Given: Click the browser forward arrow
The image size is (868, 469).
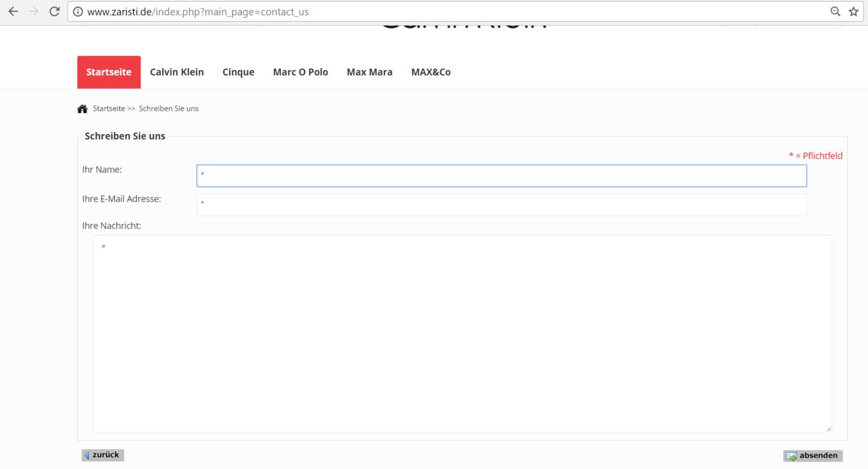Looking at the screenshot, I should point(34,12).
